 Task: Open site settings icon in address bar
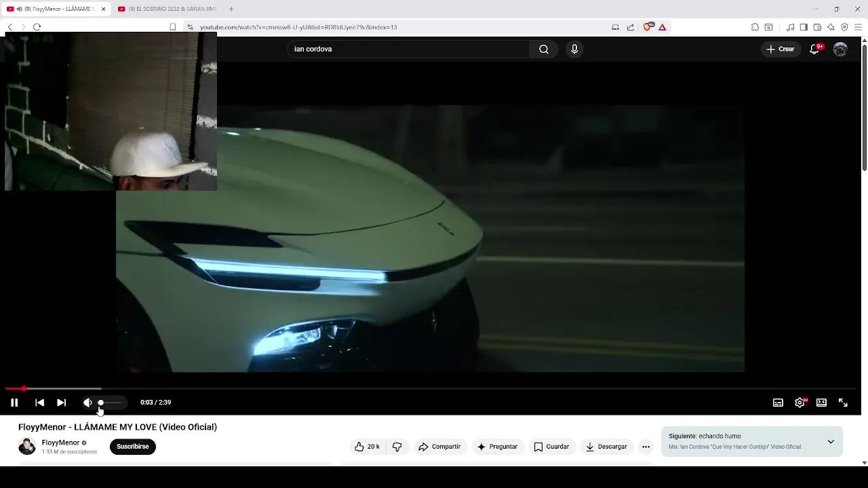pyautogui.click(x=190, y=27)
